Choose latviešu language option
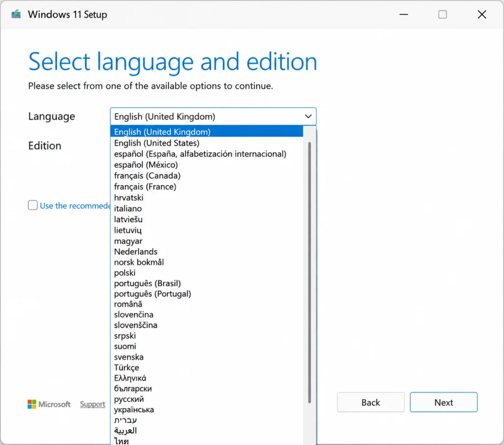Viewport: 504px width, 445px height. (x=207, y=219)
